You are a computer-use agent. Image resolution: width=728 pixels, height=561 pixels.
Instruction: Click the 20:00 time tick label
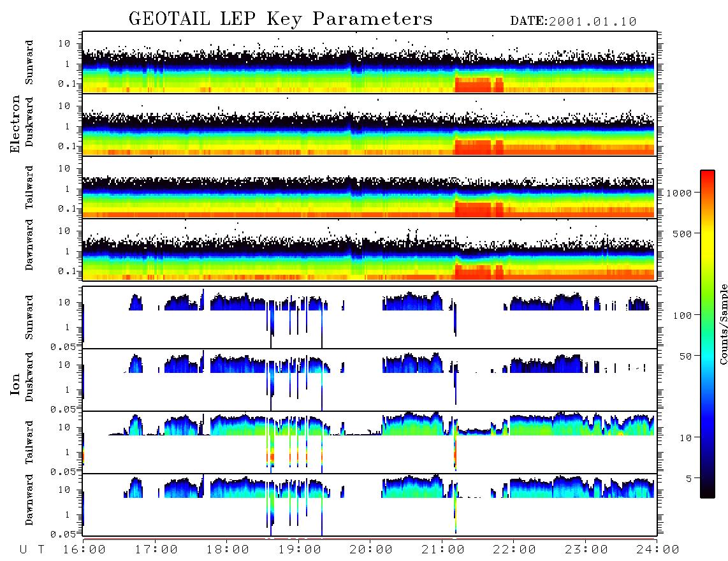[x=371, y=550]
